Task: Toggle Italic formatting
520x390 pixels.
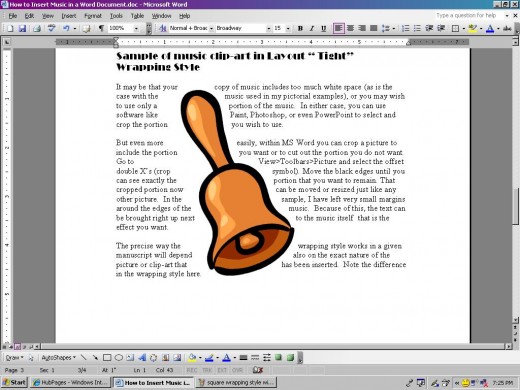Action: [312, 28]
